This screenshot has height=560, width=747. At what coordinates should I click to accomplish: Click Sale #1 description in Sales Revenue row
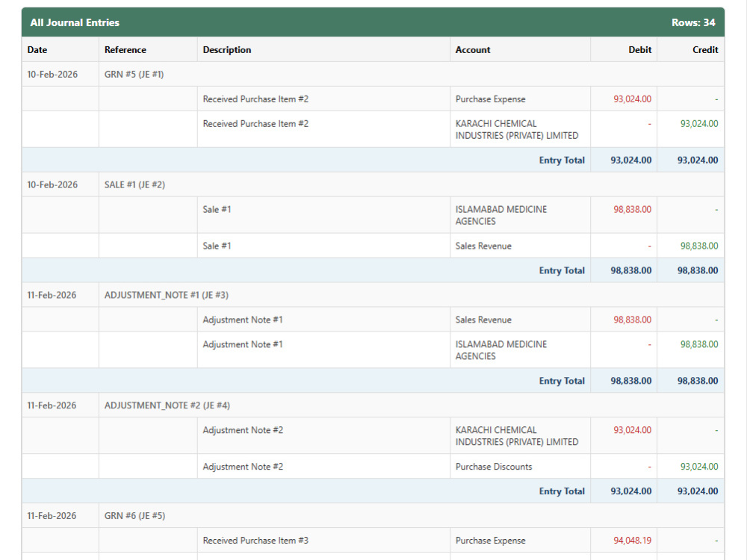click(217, 246)
